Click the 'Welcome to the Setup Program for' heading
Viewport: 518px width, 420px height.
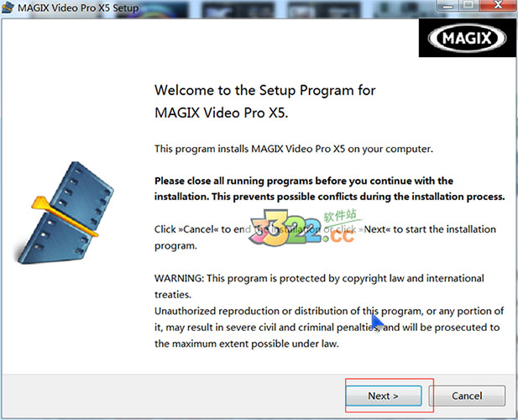[265, 91]
